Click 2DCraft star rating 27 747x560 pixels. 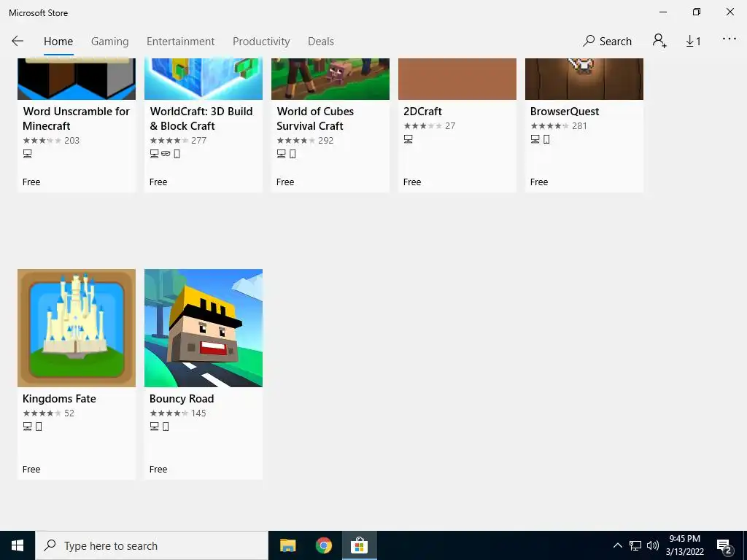click(429, 126)
